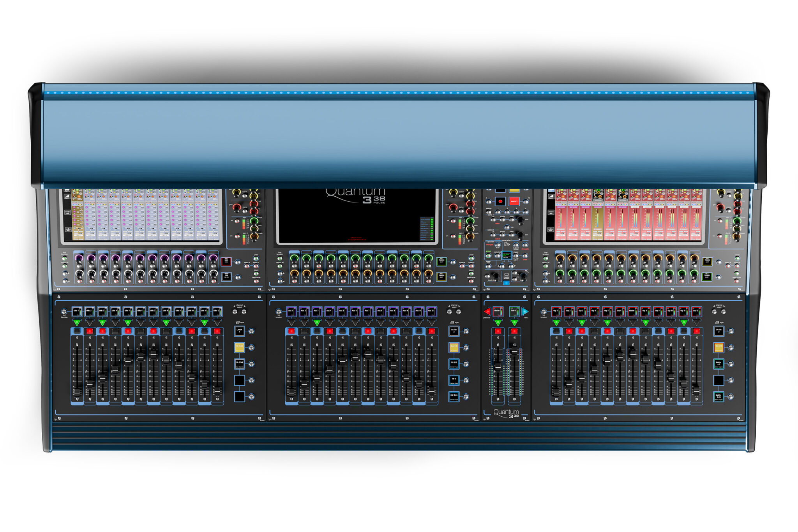
Task: Toggle the red mute above the Solo 1 fader
Action: pos(514,331)
